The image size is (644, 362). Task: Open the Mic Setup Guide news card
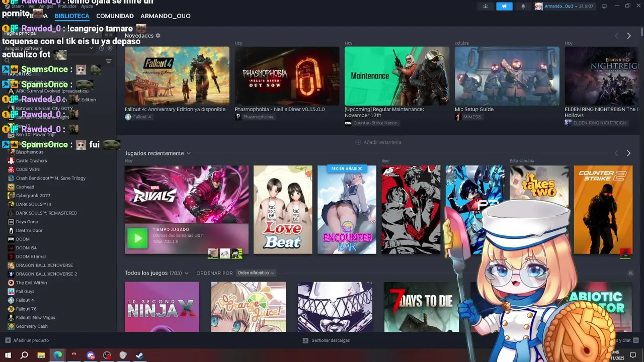(x=507, y=76)
